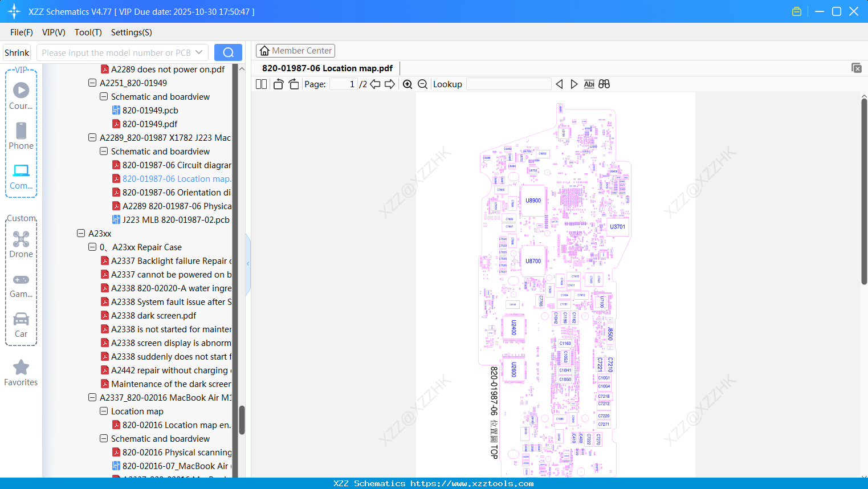Rotate the PDF page counterclockwise
The image size is (868, 489).
coord(278,84)
